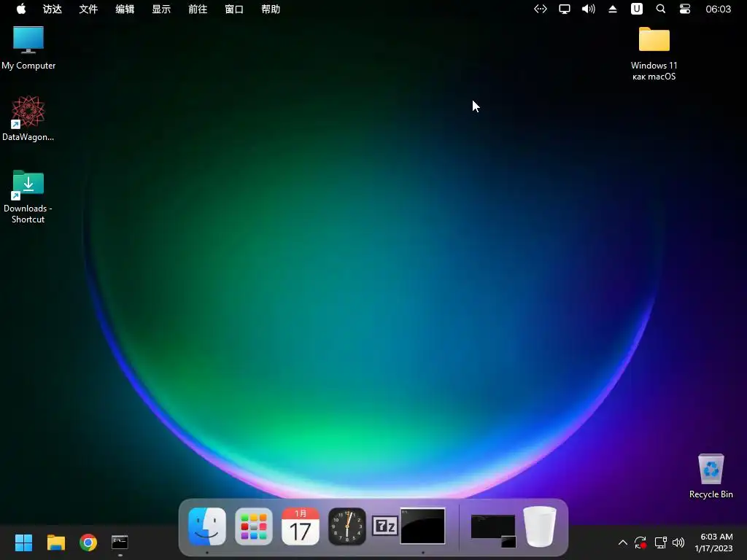Open the Apple logo menu

coord(21,9)
